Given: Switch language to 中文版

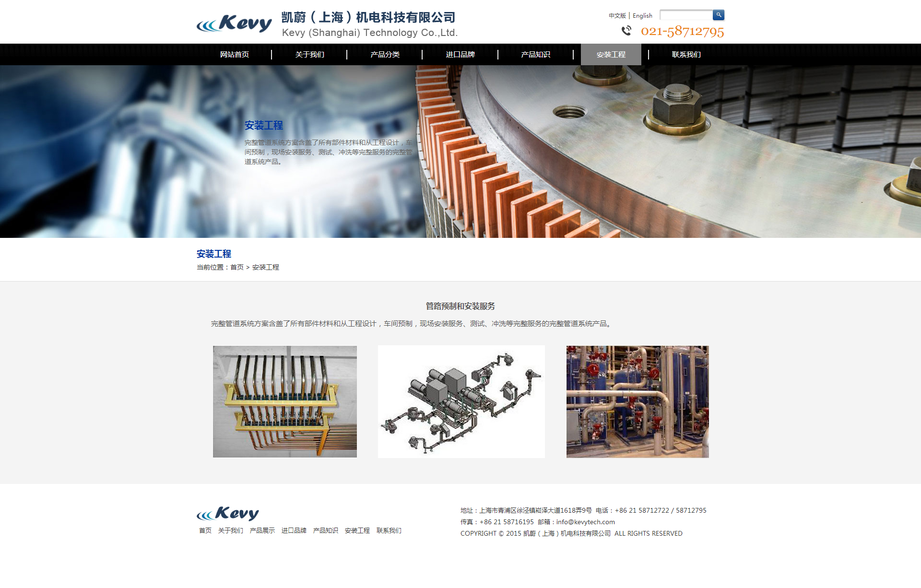Looking at the screenshot, I should pos(617,16).
